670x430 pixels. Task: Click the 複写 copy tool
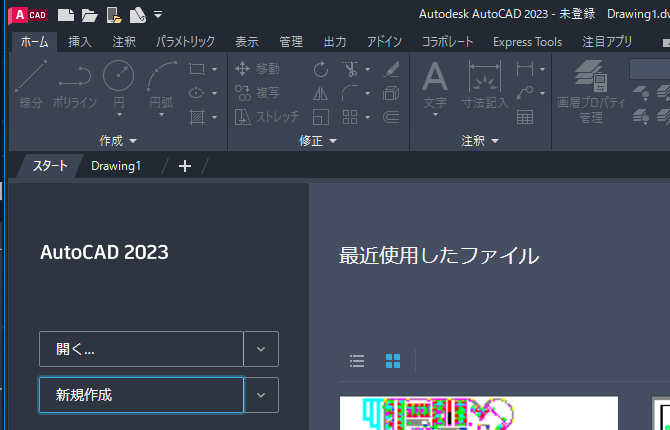tap(257, 93)
